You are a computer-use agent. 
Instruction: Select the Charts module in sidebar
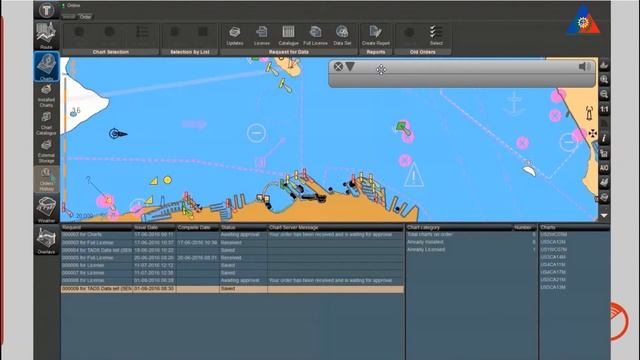click(46, 67)
